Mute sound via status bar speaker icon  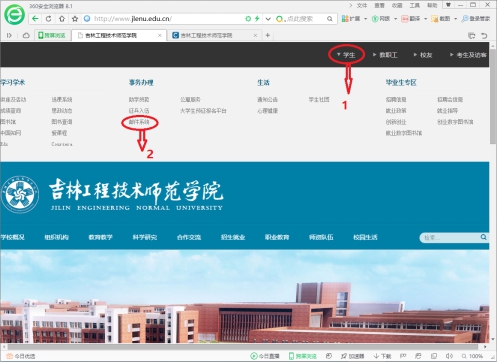pos(449,356)
